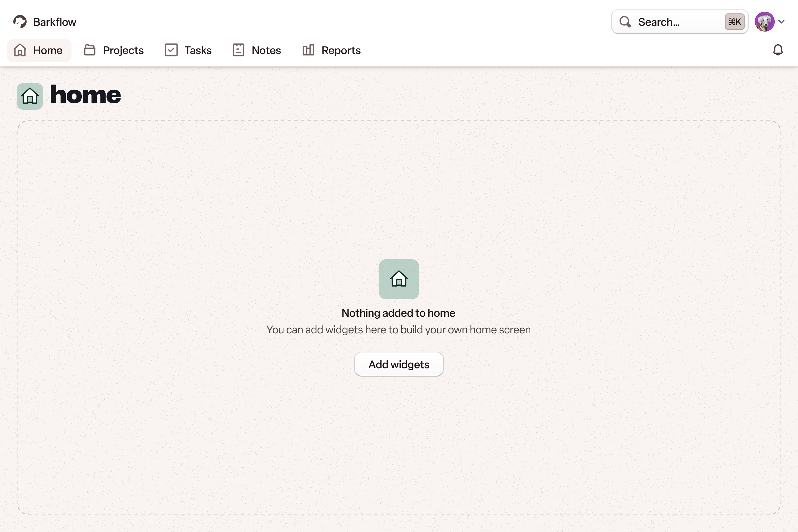
Task: Click the Reports bar chart icon
Action: (308, 50)
